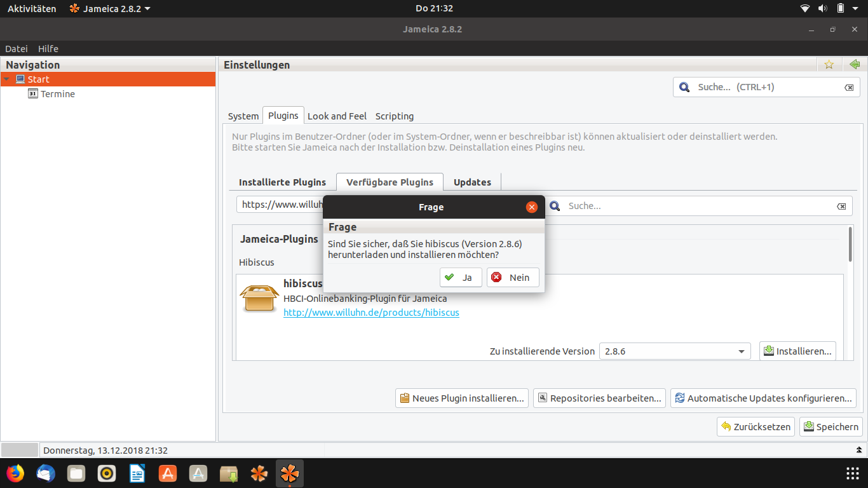
Task: Launch Thunderbird from the dock
Action: point(46,473)
